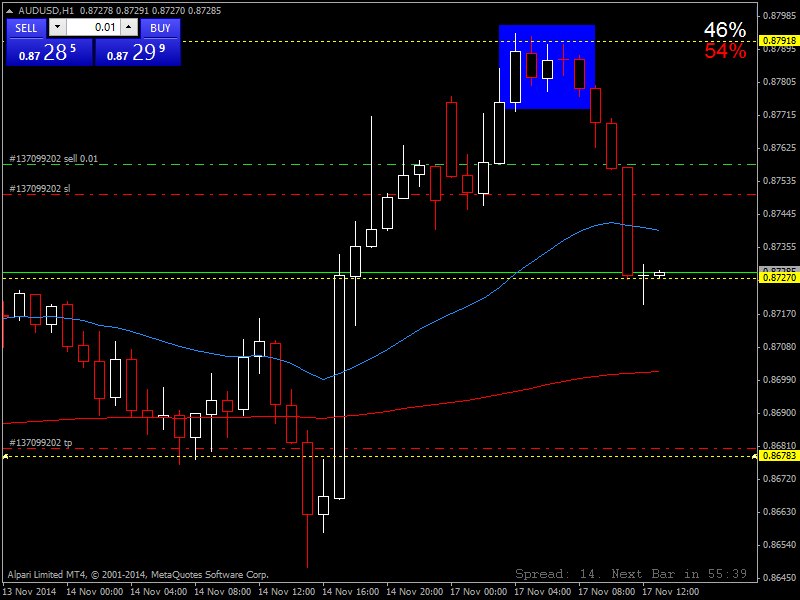This screenshot has height=600, width=800.
Task: Click the BUY button
Action: tap(160, 28)
